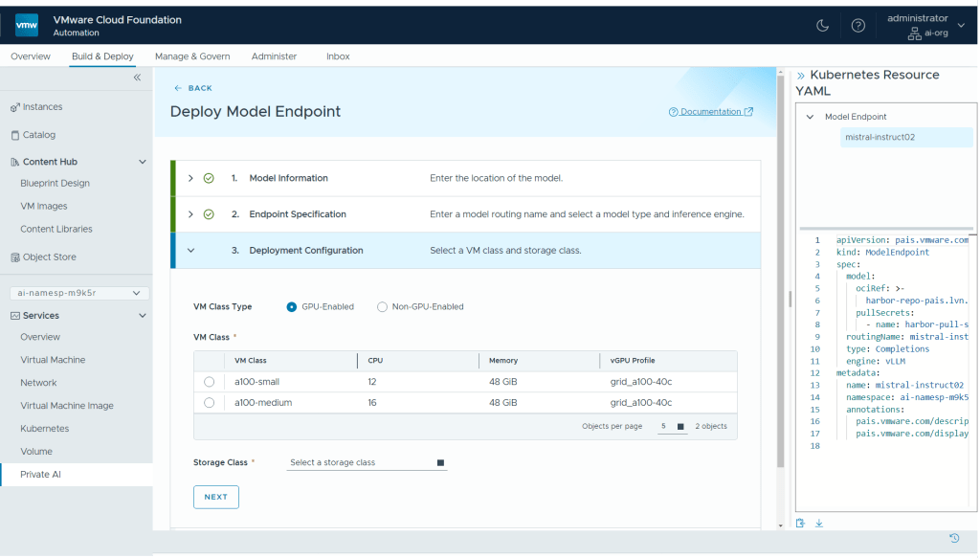The height and width of the screenshot is (558, 980).
Task: Click YAML line 'kind: ModelEndpoint'
Action: pos(882,253)
